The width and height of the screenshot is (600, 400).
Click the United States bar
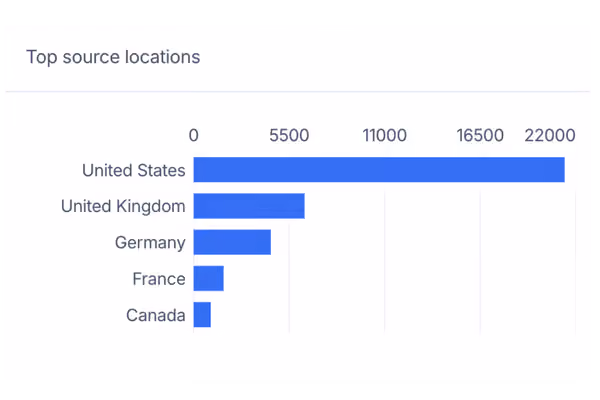pos(379,170)
